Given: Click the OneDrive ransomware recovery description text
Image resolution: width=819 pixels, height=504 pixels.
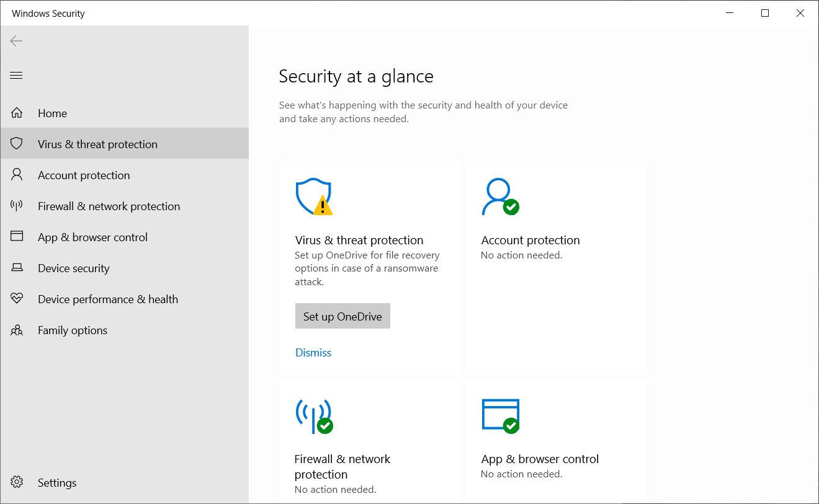Looking at the screenshot, I should 367,268.
